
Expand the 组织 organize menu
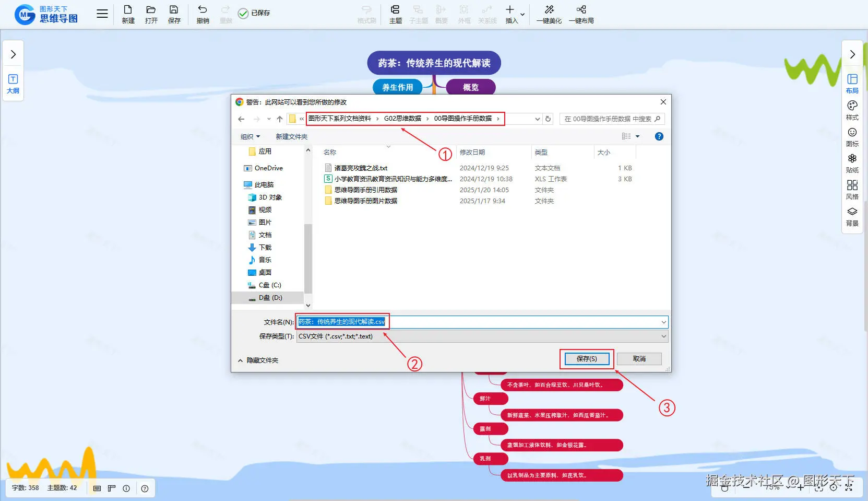(250, 137)
